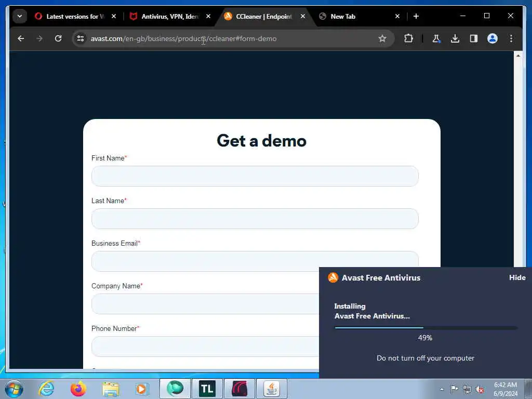This screenshot has height=399, width=532.
Task: Bookmark this page with the star
Action: point(382,38)
